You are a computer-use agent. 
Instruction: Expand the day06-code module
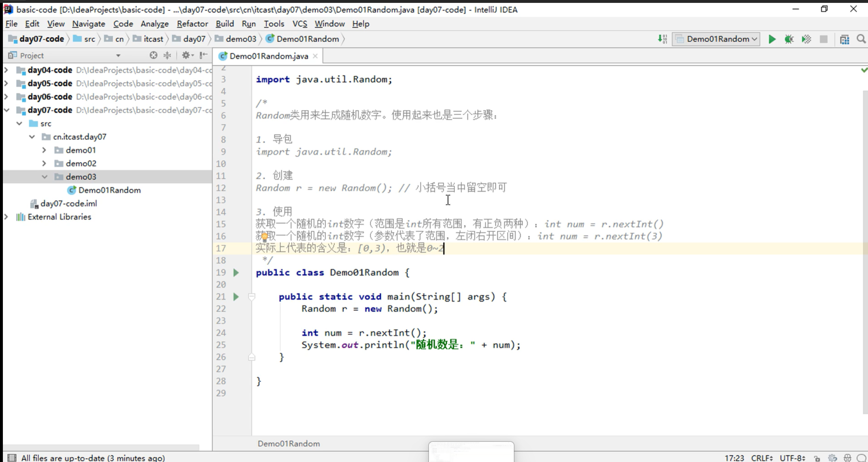tap(6, 96)
